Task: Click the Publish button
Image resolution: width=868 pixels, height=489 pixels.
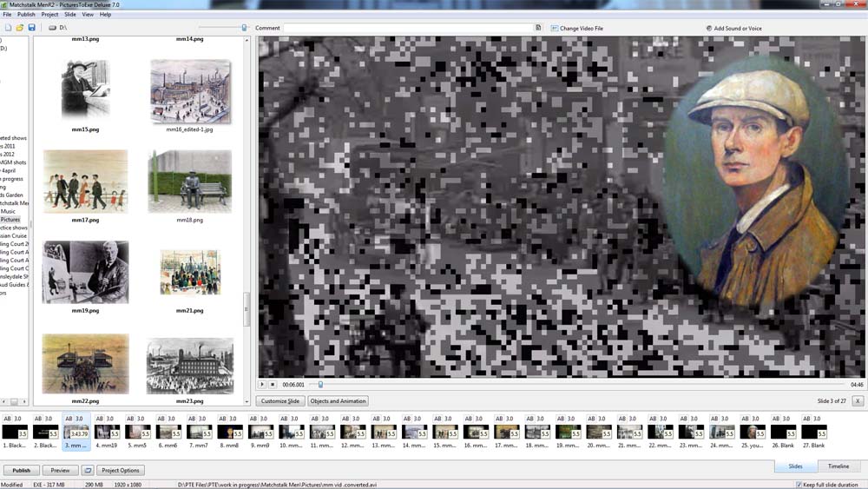Action: (x=22, y=470)
